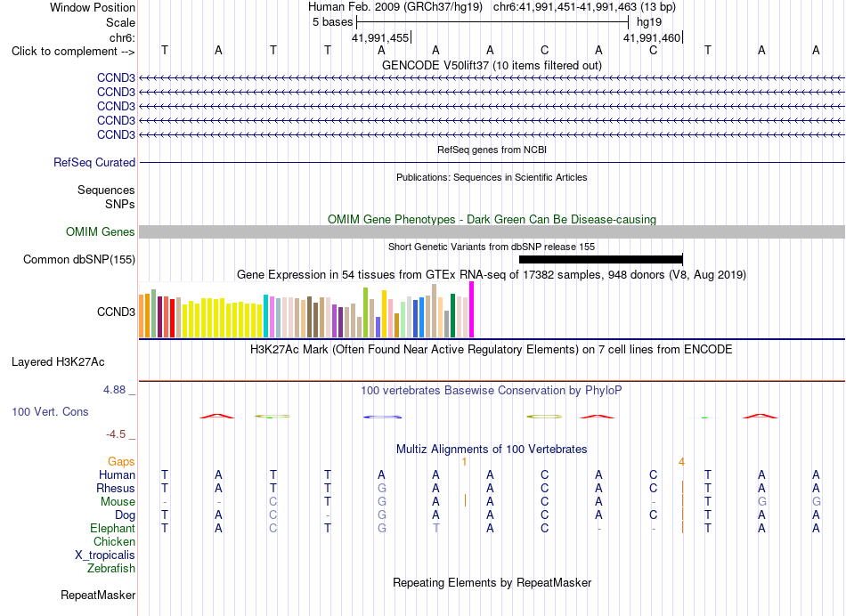Click '100 vertebrates Basewise Conservation by PhyloP' title
Image resolution: width=846 pixels, height=616 pixels.
point(492,390)
